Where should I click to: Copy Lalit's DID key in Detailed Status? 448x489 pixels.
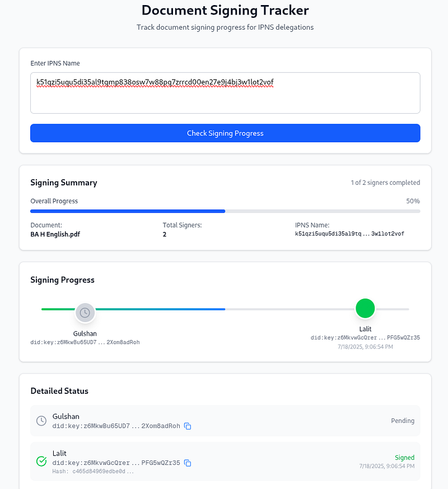[x=188, y=463]
